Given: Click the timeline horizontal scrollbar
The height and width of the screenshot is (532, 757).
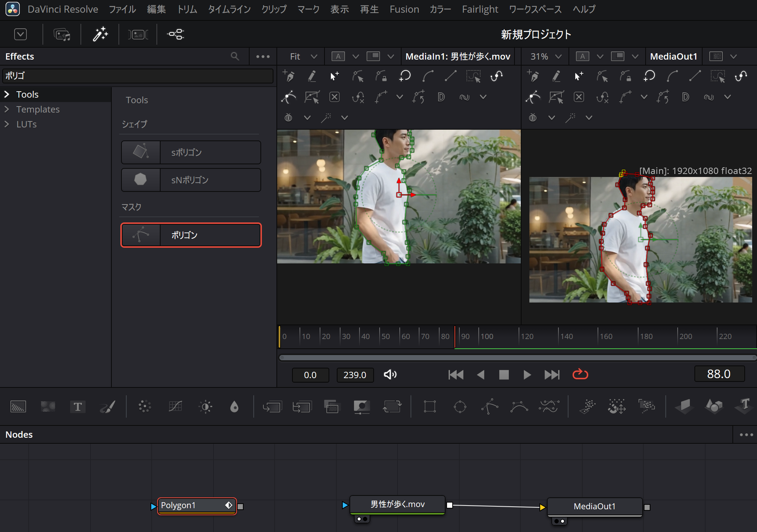Looking at the screenshot, I should point(518,358).
